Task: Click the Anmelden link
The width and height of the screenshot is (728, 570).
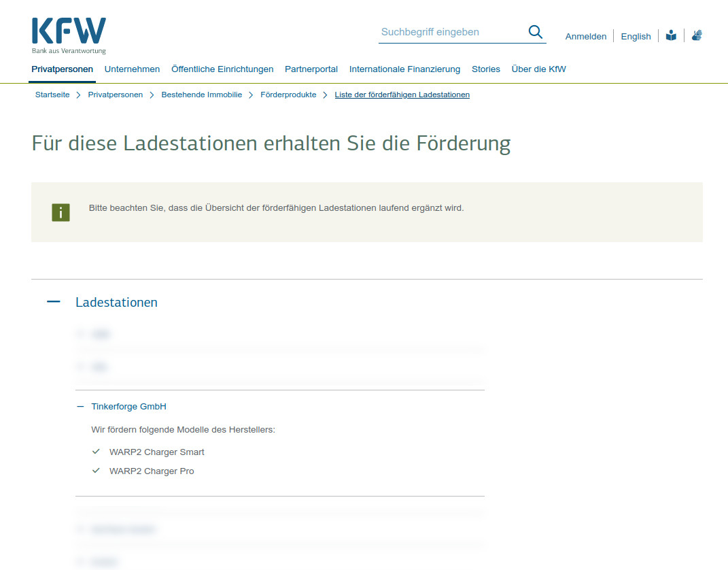Action: coord(585,36)
